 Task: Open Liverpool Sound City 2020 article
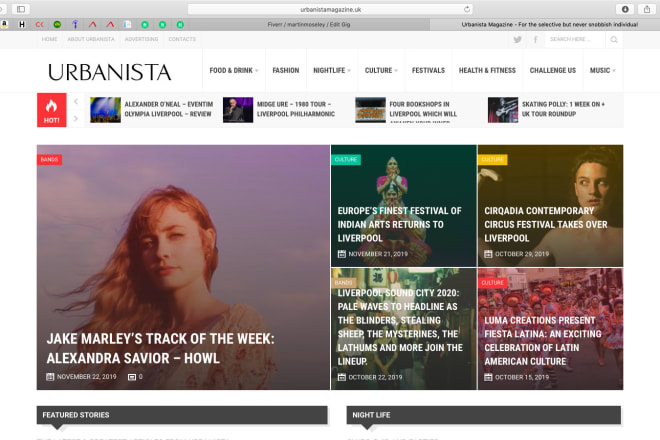pos(400,327)
